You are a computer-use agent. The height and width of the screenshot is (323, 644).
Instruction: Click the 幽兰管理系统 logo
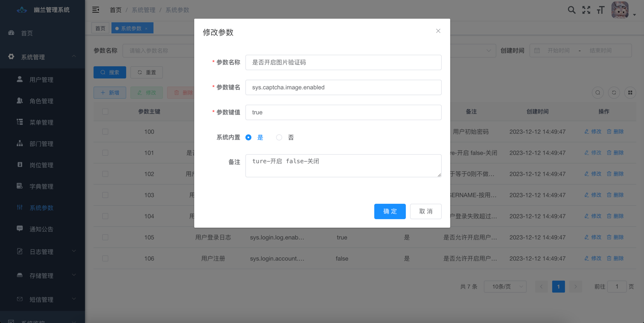pos(43,10)
